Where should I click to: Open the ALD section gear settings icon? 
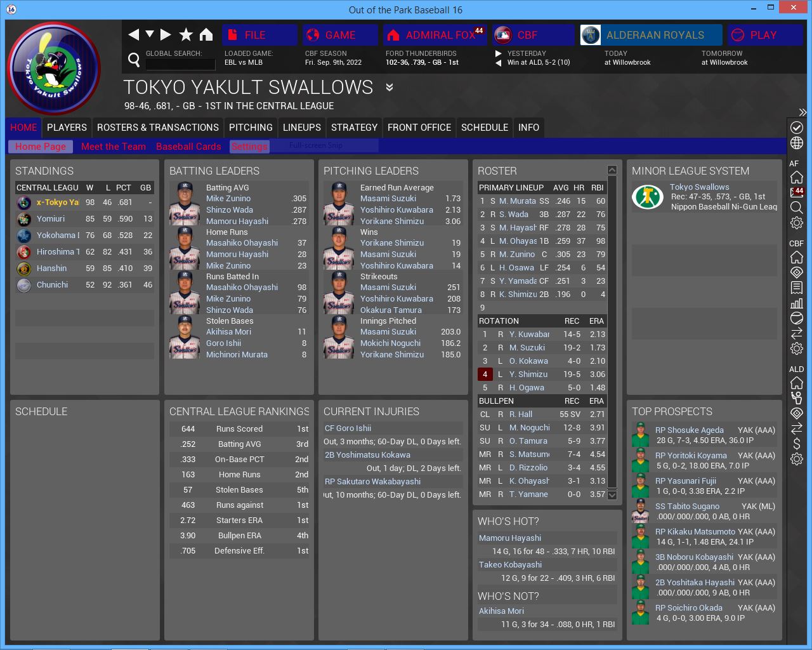(797, 459)
